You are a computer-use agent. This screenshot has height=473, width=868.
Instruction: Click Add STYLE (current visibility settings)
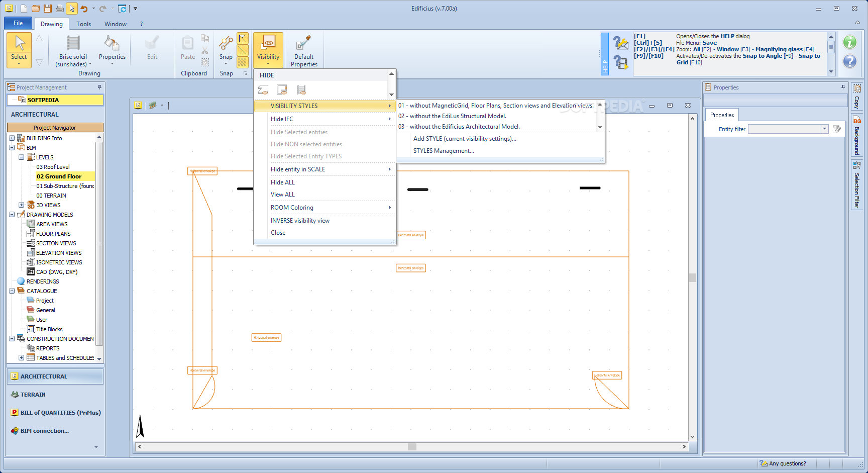click(x=465, y=139)
